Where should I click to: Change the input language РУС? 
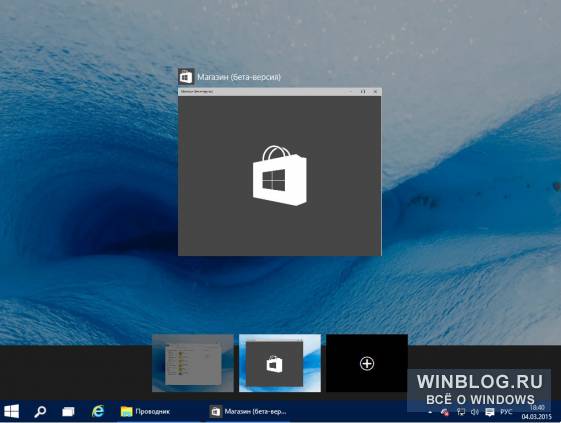506,412
